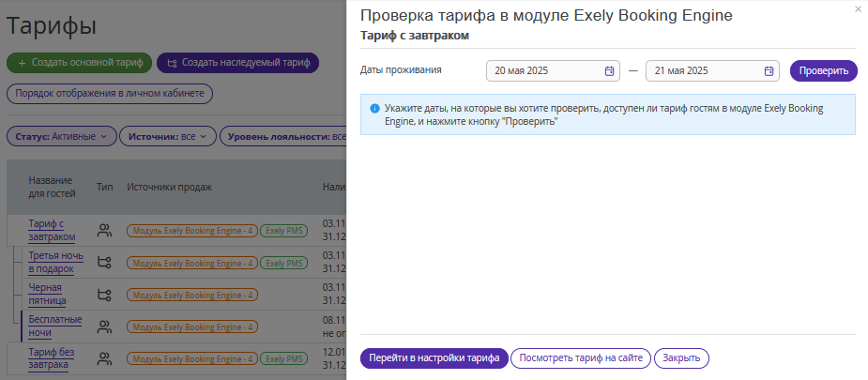This screenshot has width=868, height=380.
Task: Open calendar icon in start date field
Action: (609, 70)
